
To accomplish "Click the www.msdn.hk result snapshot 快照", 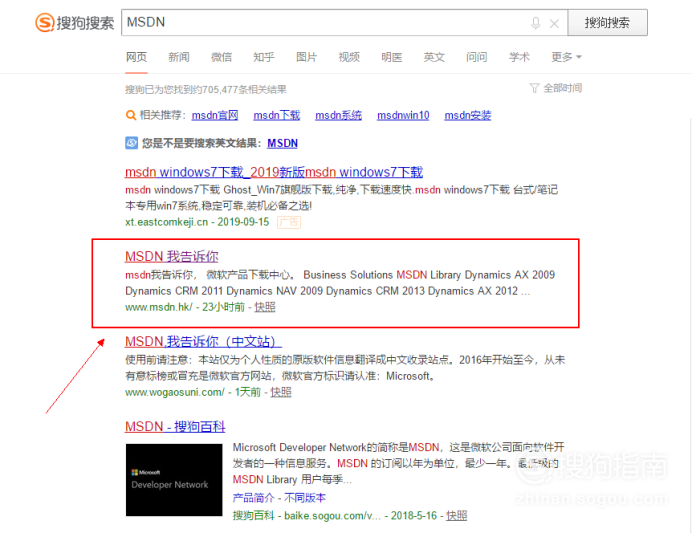I will (x=265, y=307).
